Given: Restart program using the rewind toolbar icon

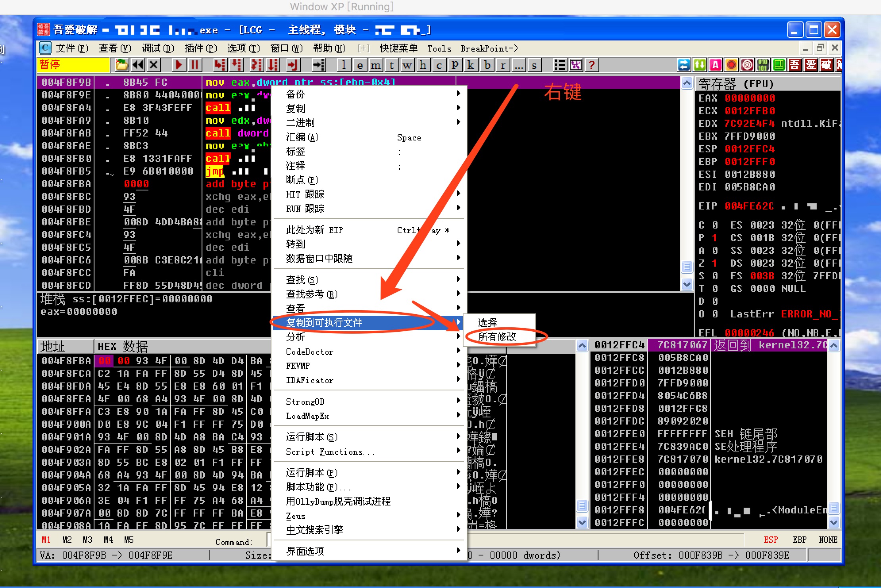Looking at the screenshot, I should click(x=138, y=65).
